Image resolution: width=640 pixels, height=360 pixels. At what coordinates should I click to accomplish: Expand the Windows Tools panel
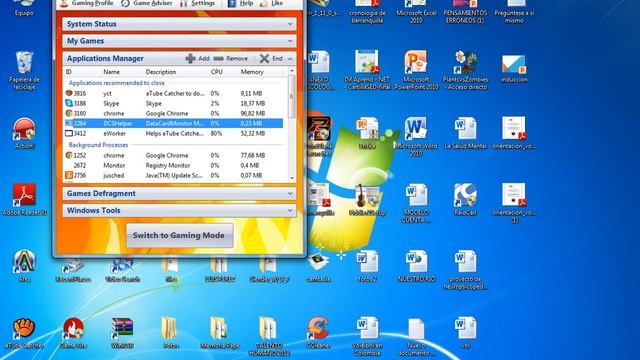pyautogui.click(x=179, y=211)
